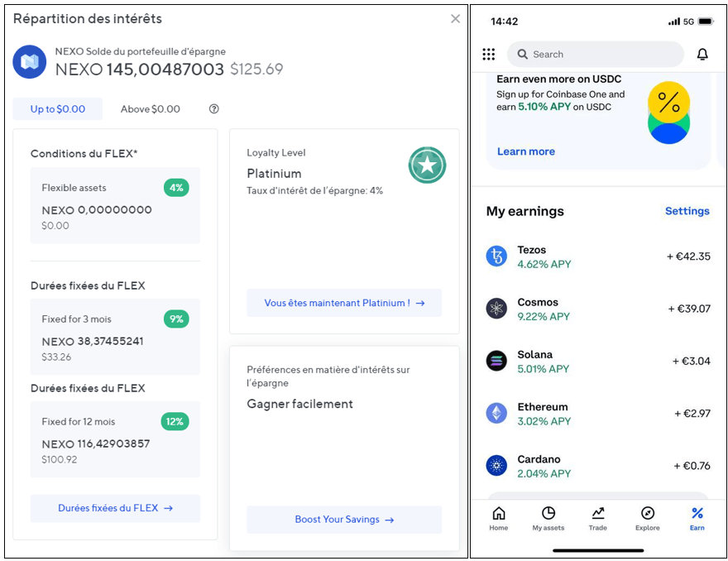This screenshot has width=728, height=561.
Task: Select the Earn tab
Action: tap(697, 519)
